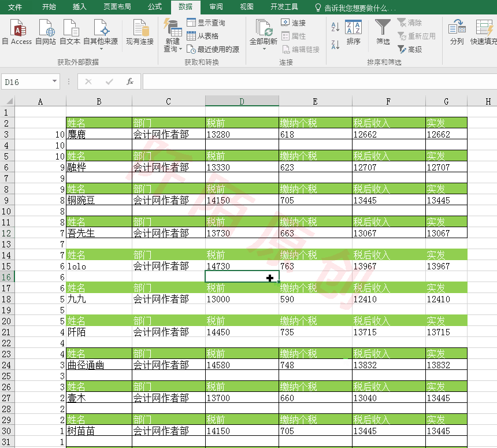The height and width of the screenshot is (448, 497).
Task: Expand the Name Box dropdown arrow
Action: pos(54,82)
